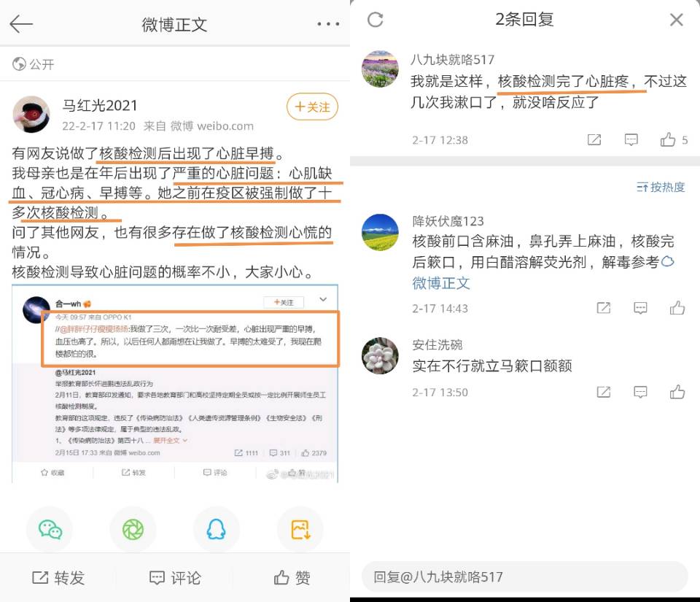Focus the 回复@八九块就咯517 reply field
This screenshot has width=700, height=602.
pos(524,576)
